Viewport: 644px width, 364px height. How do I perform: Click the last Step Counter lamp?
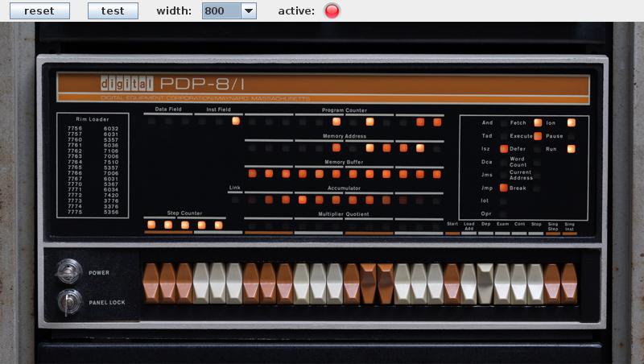[218, 225]
